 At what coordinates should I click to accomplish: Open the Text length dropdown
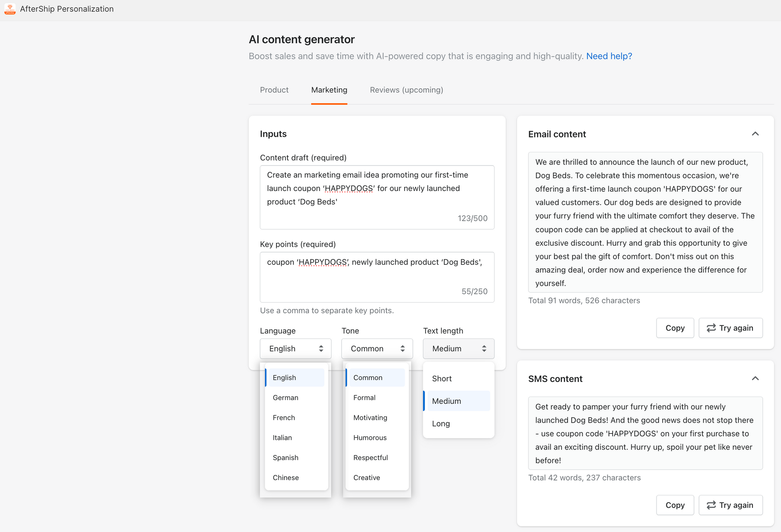click(x=458, y=348)
